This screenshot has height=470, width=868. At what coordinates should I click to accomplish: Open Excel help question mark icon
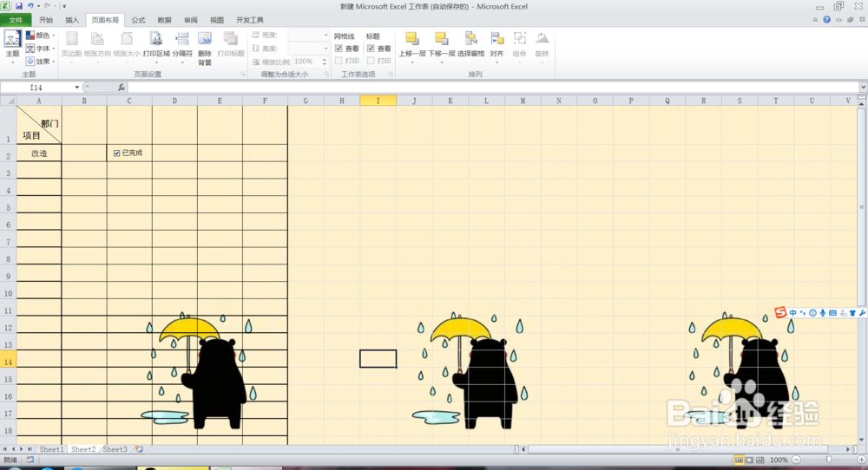826,19
